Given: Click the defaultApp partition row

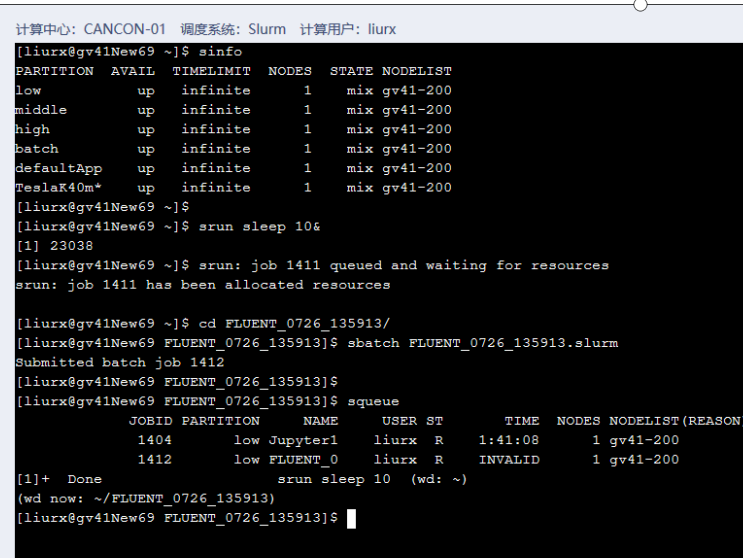Looking at the screenshot, I should coord(58,168).
